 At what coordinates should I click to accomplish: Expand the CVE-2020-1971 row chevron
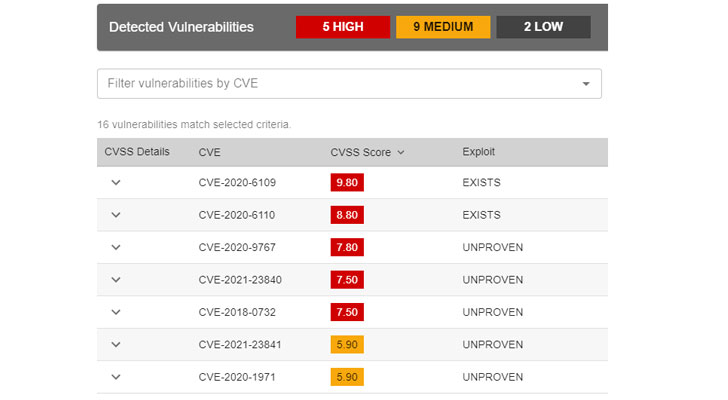pyautogui.click(x=116, y=377)
